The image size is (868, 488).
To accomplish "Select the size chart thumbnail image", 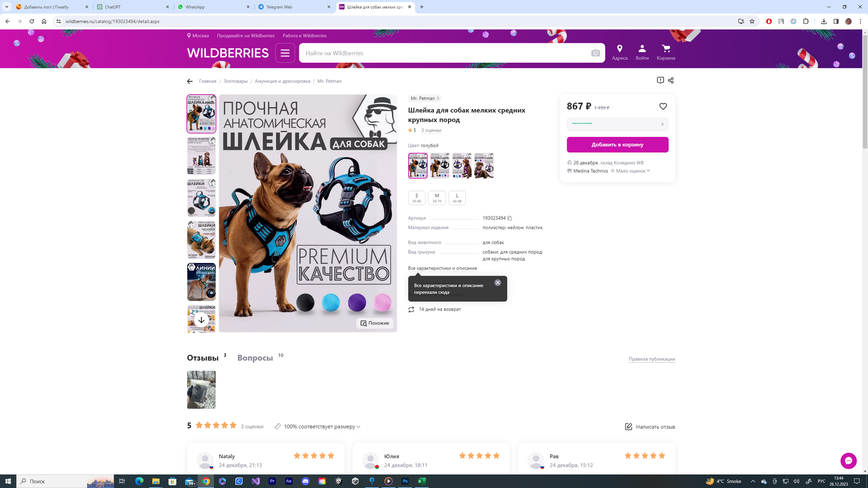I will (x=201, y=155).
